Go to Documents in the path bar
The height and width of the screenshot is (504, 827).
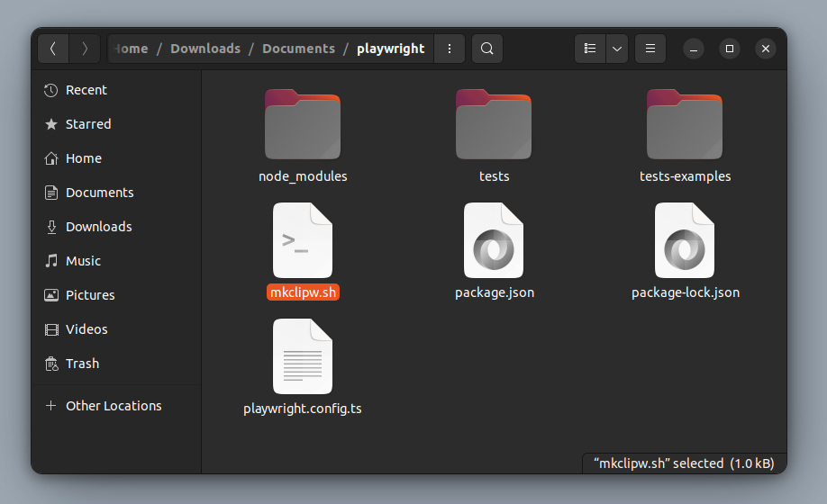298,49
